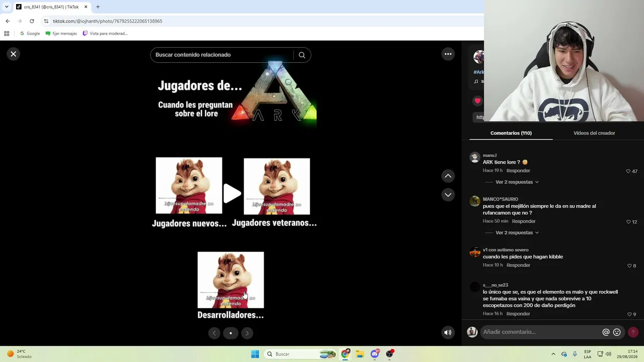Focus the Añadir comentario field
This screenshot has height=362, width=644.
[x=541, y=332]
